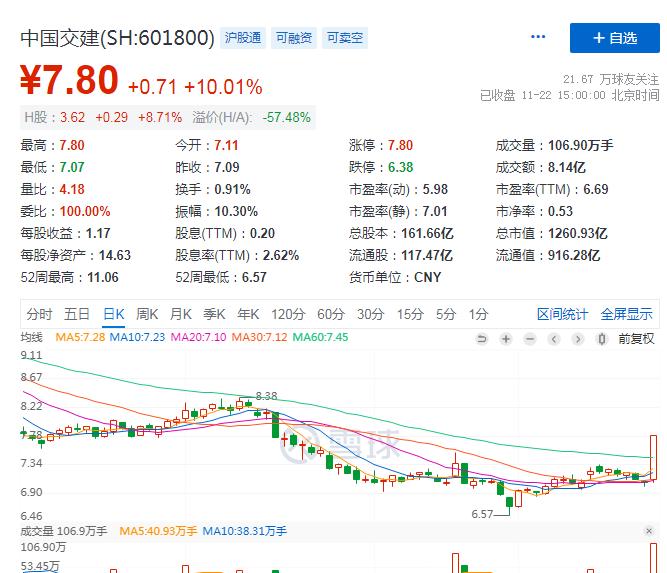
Task: Click the 6.57 low price marker on chart
Action: pos(482,514)
